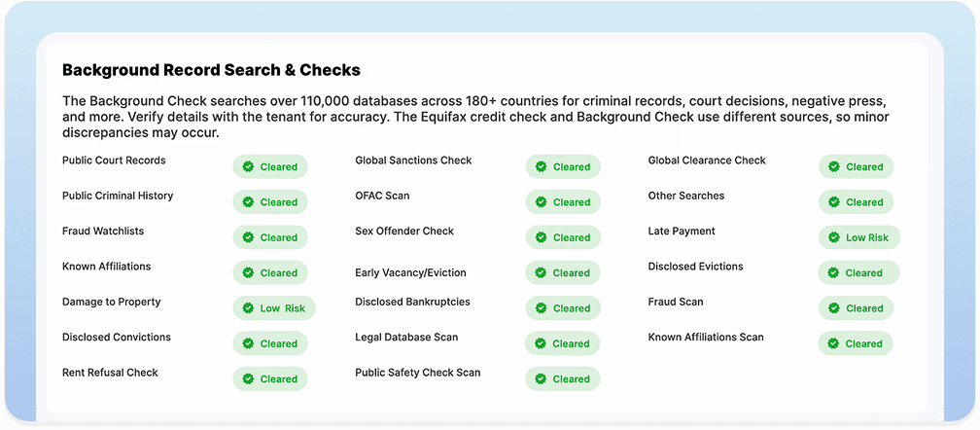Click the Disclosed Convictions Cleared badge
The height and width of the screenshot is (430, 980).
270,343
